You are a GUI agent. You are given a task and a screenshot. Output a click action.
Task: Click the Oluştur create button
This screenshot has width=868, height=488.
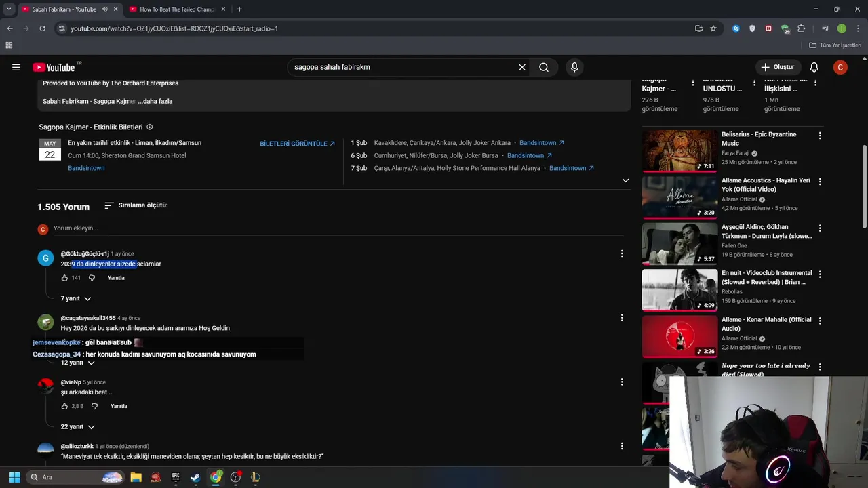coord(777,67)
